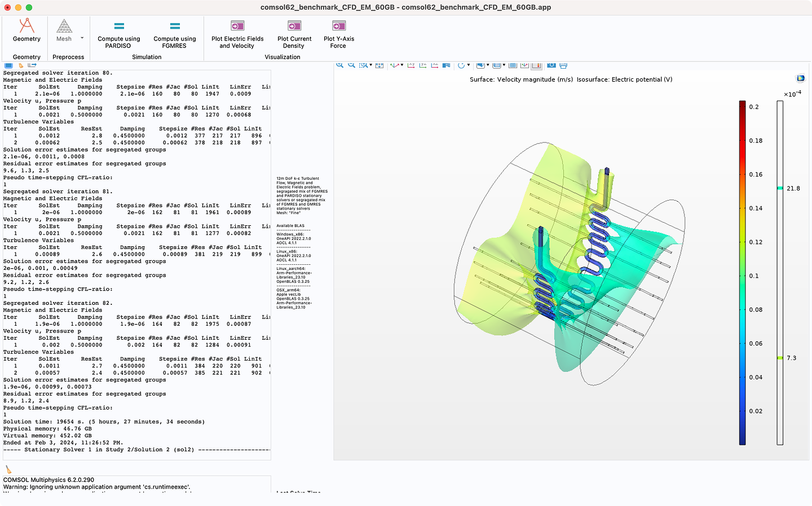Expand the Rotate view dropdown arrow
Screen dimensions: 812x506
pyautogui.click(x=468, y=65)
